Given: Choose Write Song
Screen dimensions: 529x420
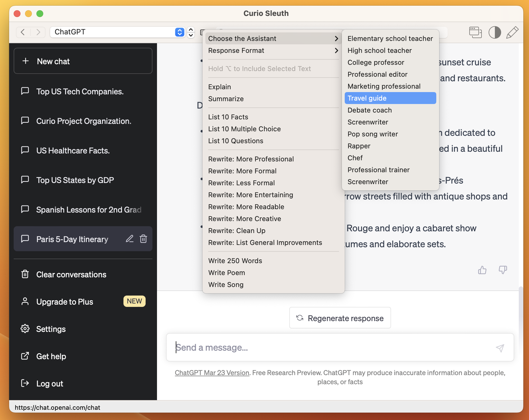Looking at the screenshot, I should (273, 284).
